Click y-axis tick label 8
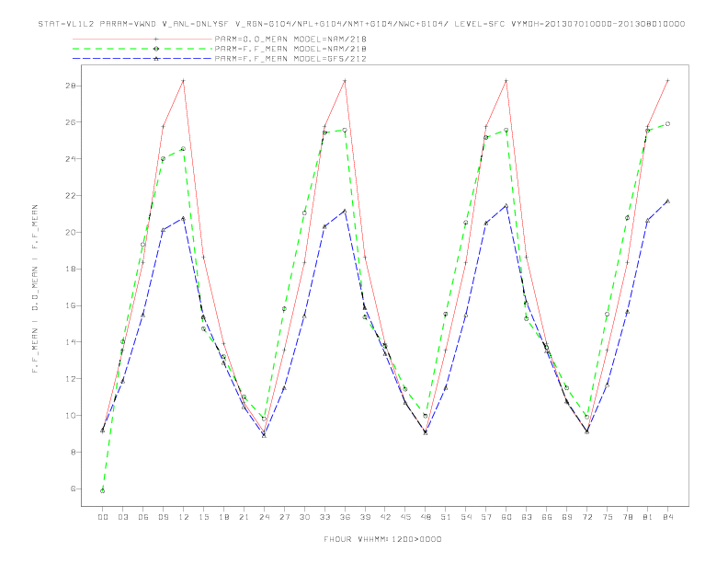This screenshot has width=728, height=563. [73, 452]
